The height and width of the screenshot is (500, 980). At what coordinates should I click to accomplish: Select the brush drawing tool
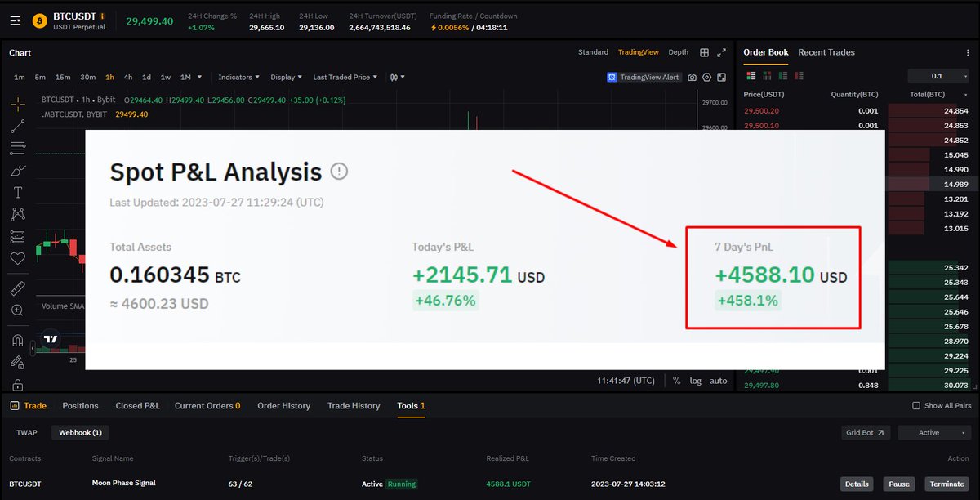click(18, 171)
